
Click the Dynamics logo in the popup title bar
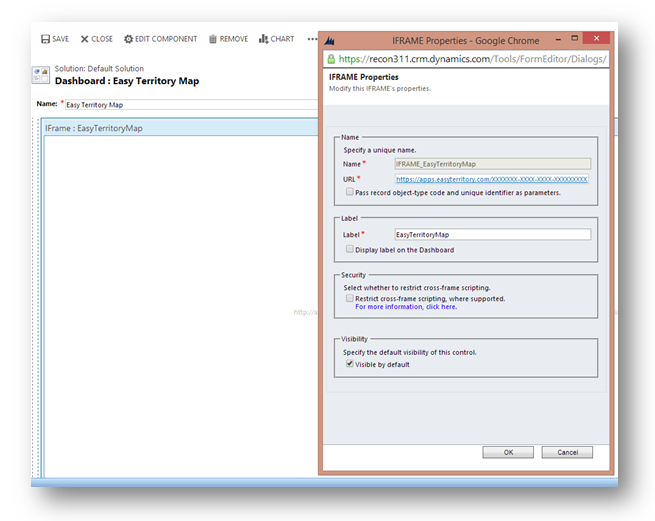click(331, 41)
